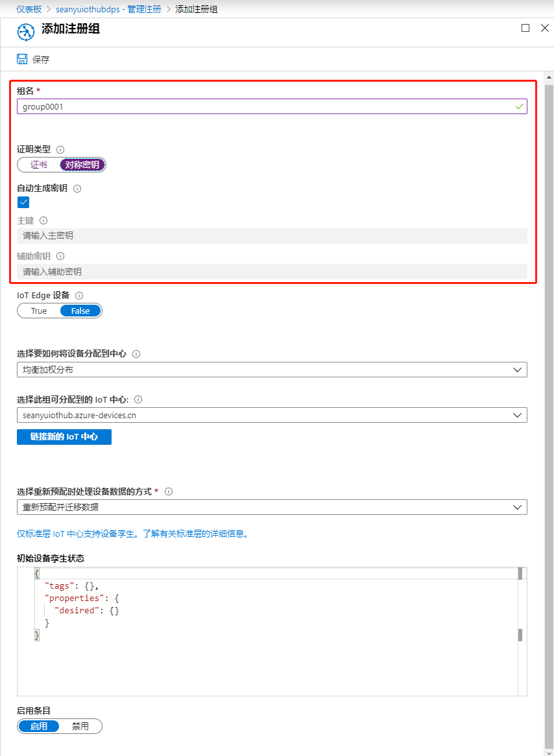
Task: Click the save floppy disk icon
Action: [x=21, y=59]
